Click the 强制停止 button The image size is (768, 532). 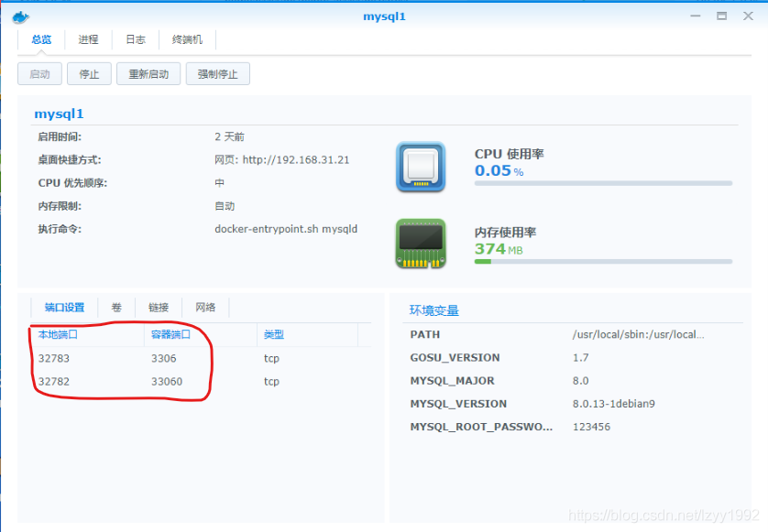pyautogui.click(x=217, y=74)
